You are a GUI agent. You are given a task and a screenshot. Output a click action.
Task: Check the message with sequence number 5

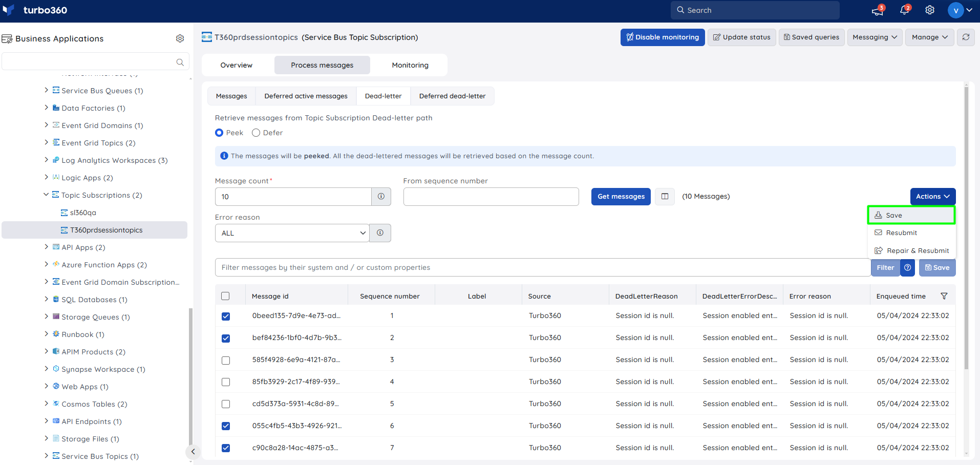coord(226,404)
